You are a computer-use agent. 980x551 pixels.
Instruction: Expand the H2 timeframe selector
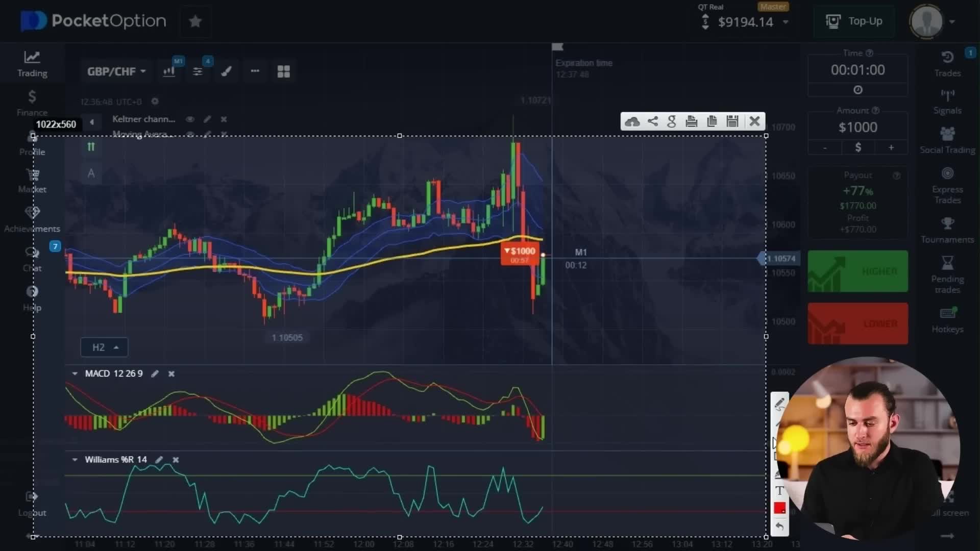(104, 347)
